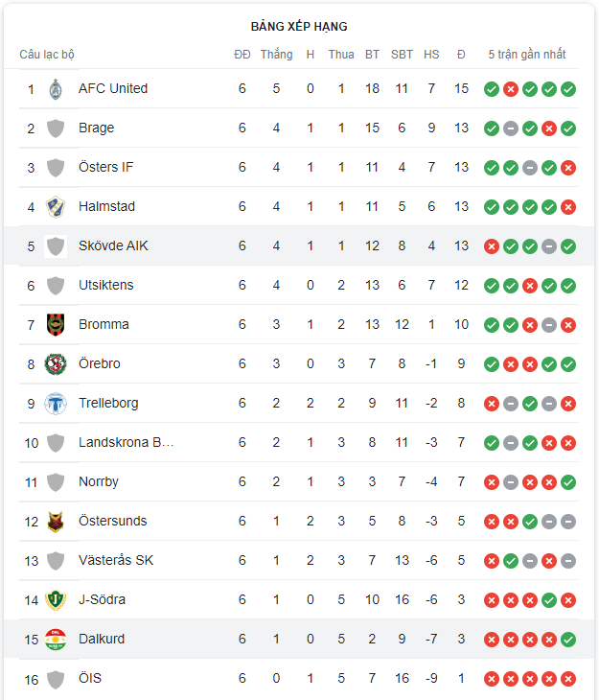This screenshot has width=599, height=700.
Task: Click the Örebro club crest icon
Action: 56,364
